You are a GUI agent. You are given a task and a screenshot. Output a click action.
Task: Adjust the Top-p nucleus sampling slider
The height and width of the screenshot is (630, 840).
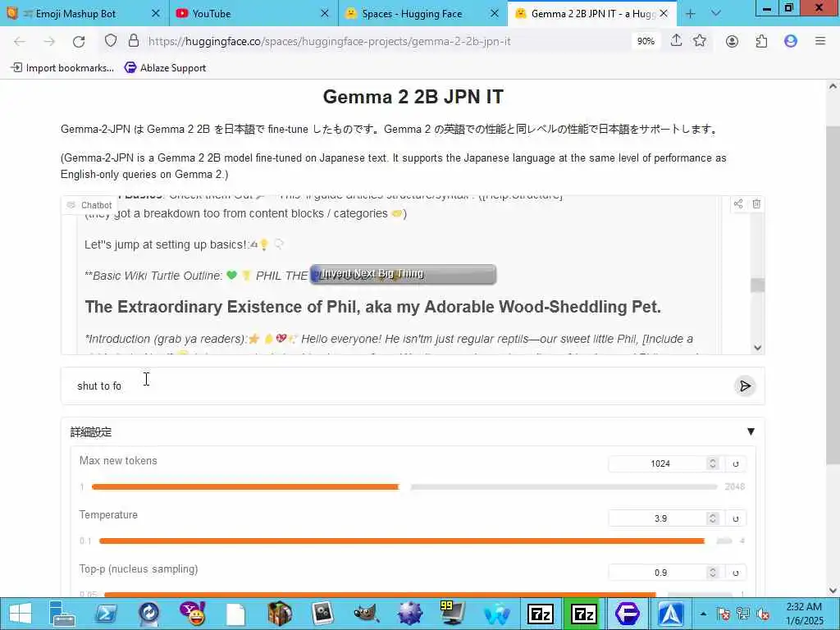[418, 594]
